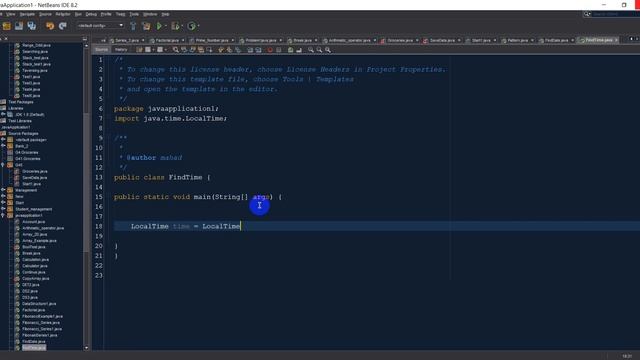The width and height of the screenshot is (640, 360).
Task: Switch to the SaveData.java tab
Action: point(442,40)
